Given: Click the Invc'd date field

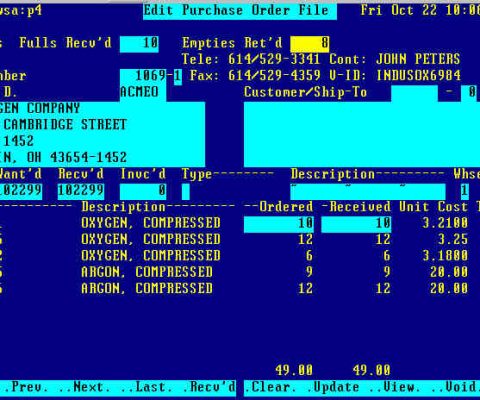Looking at the screenshot, I should point(143,191).
